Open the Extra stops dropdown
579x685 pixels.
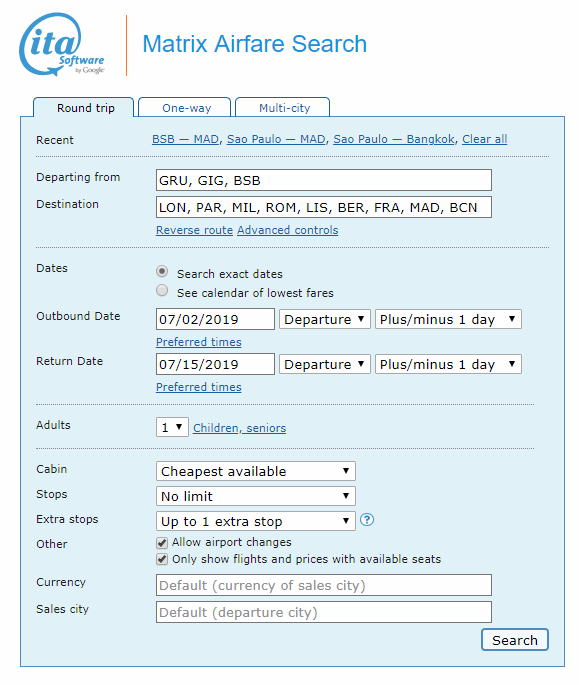[x=256, y=521]
